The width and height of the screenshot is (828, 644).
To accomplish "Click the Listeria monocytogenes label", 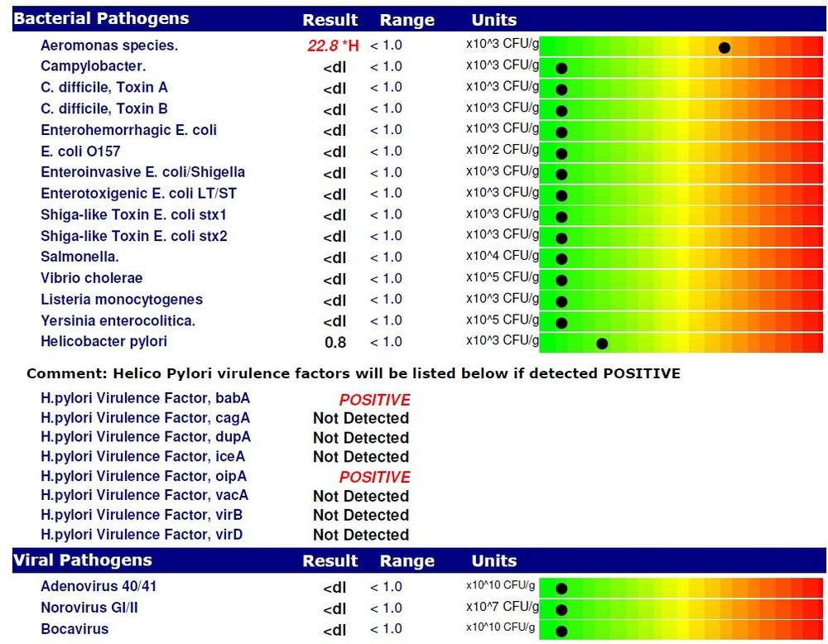I will click(122, 300).
